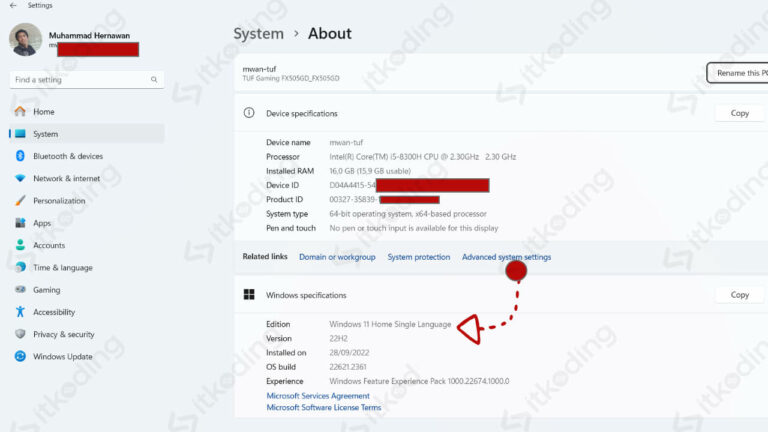Viewport: 768px width, 432px height.
Task: Go to Gaming settings
Action: 46,290
